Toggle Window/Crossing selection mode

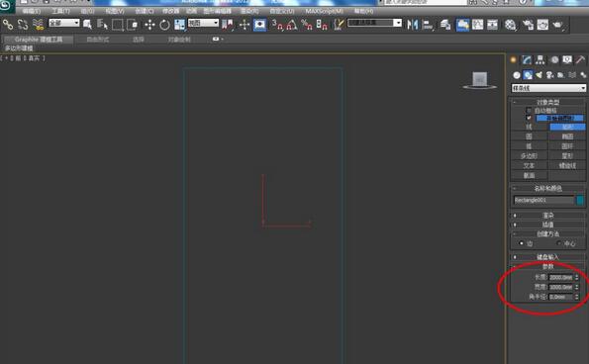click(x=133, y=25)
